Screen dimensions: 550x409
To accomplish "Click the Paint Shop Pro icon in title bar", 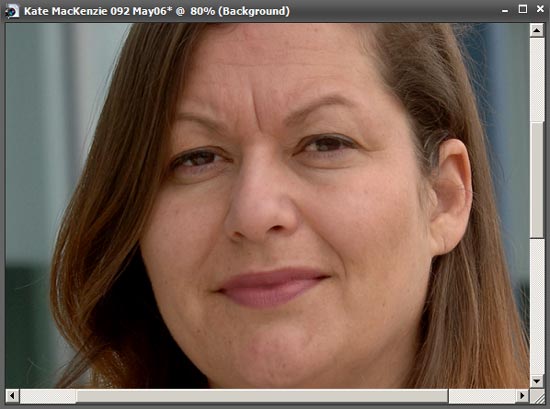I will pos(12,11).
